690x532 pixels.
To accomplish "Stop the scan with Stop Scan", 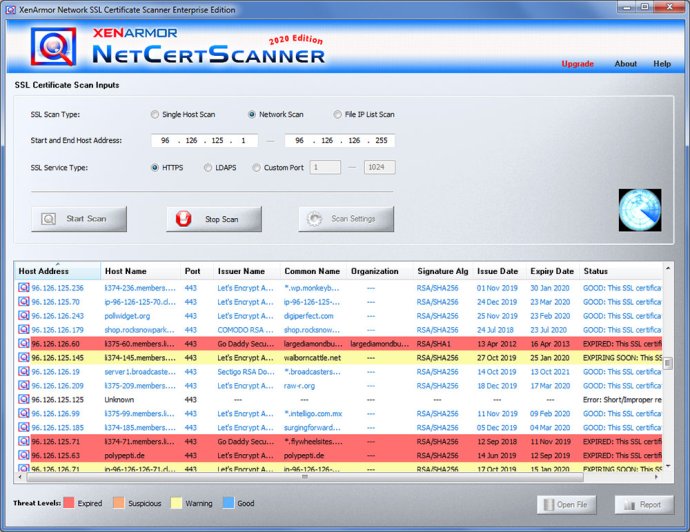I will coord(214,219).
